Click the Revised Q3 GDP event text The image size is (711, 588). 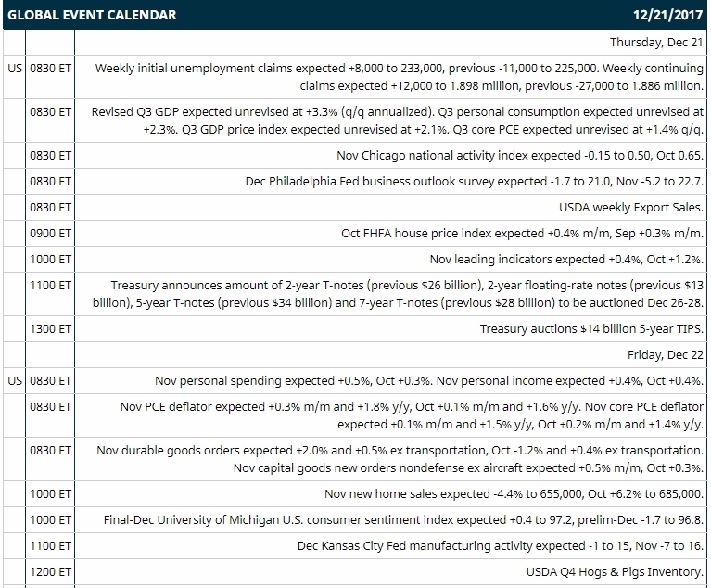[x=398, y=121]
